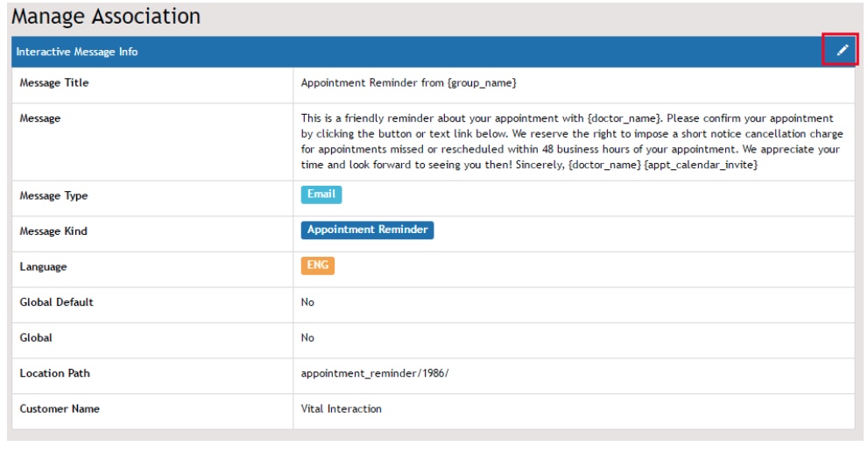Screen dimensions: 868x460
Task: Click the Language row label
Action: [x=43, y=267]
